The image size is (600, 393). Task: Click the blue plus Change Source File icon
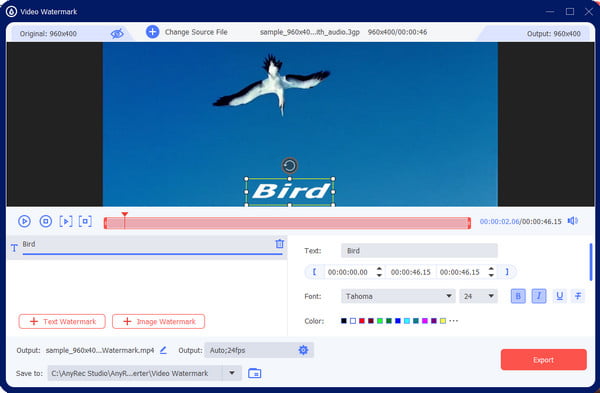click(x=153, y=32)
